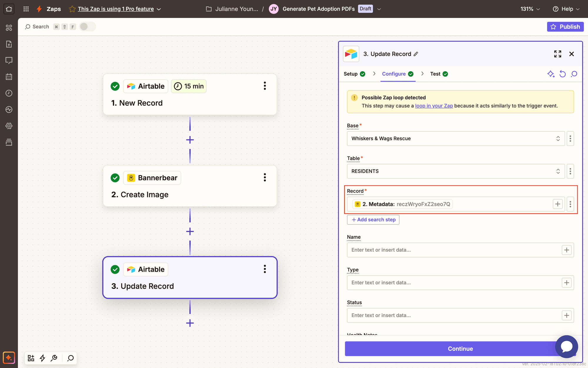
Task: Open the loop in your Zap link
Action: click(x=434, y=106)
